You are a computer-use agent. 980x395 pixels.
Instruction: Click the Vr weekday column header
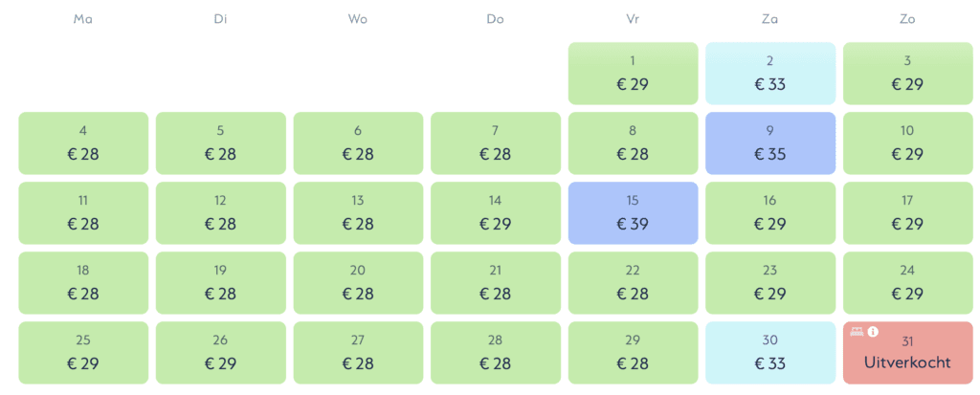(633, 18)
